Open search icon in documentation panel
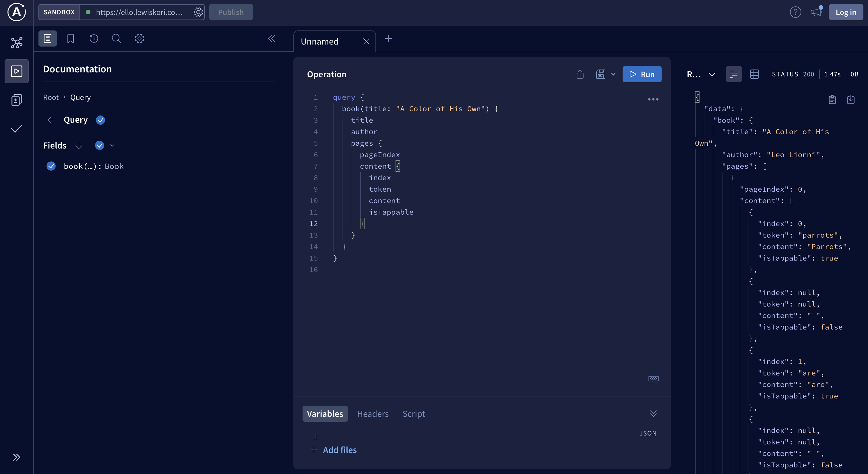 [x=116, y=38]
